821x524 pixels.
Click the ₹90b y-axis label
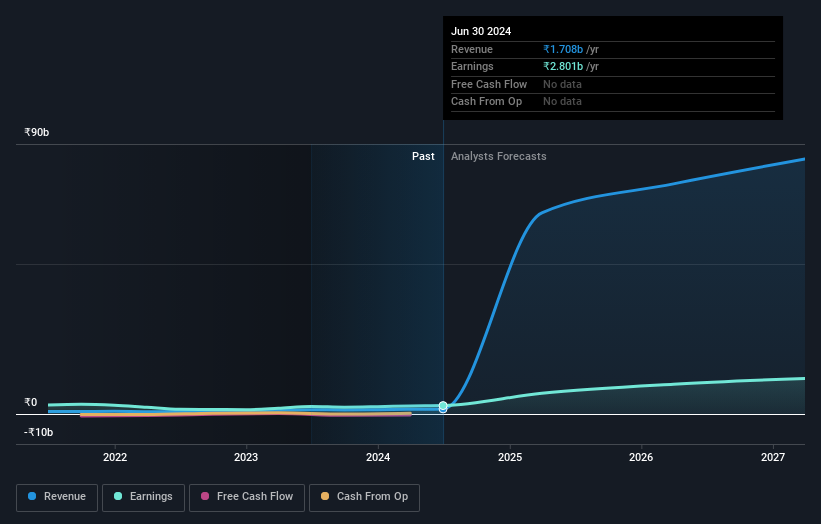(37, 132)
